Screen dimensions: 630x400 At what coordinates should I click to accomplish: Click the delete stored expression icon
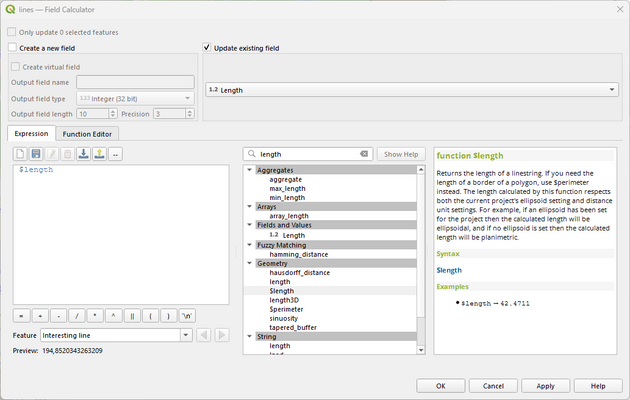click(68, 154)
